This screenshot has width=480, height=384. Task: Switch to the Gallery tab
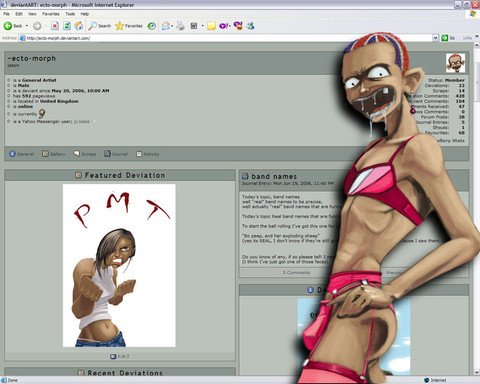coord(54,154)
